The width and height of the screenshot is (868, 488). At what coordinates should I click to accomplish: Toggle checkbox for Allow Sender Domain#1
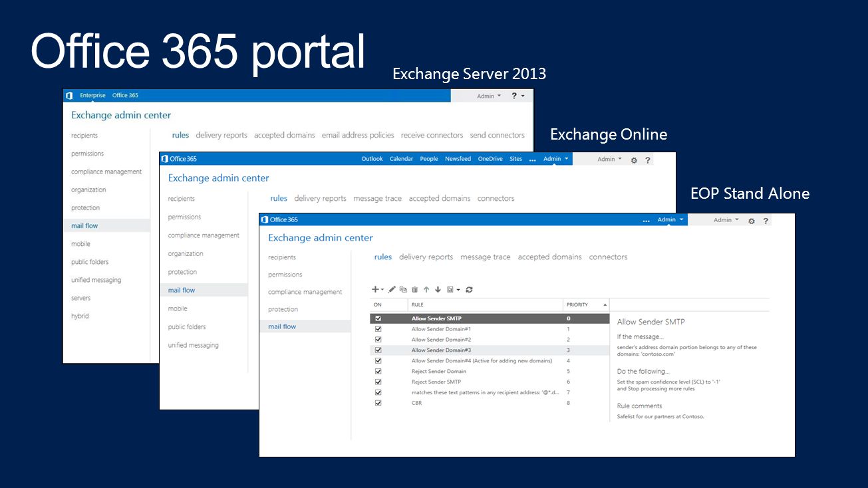coord(378,329)
